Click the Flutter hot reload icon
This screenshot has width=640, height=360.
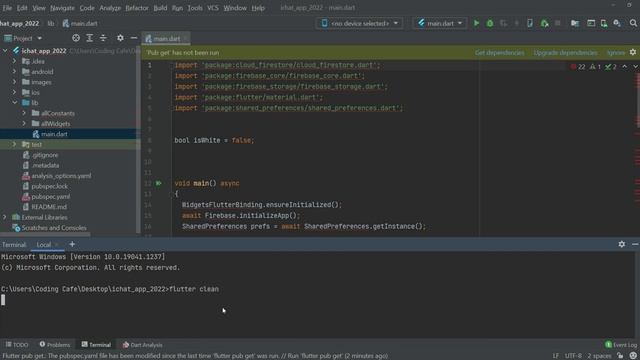click(516, 23)
